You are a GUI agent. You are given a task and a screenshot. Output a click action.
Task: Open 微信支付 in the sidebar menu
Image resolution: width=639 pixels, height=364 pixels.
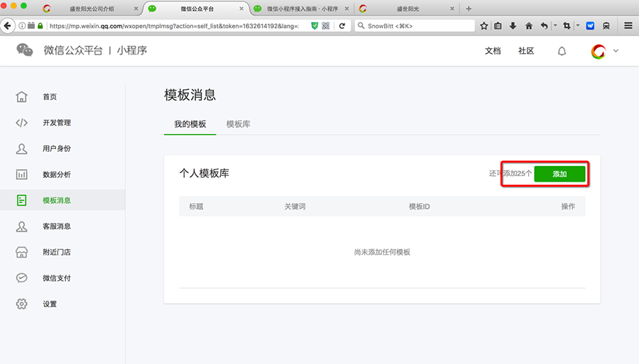pos(57,278)
